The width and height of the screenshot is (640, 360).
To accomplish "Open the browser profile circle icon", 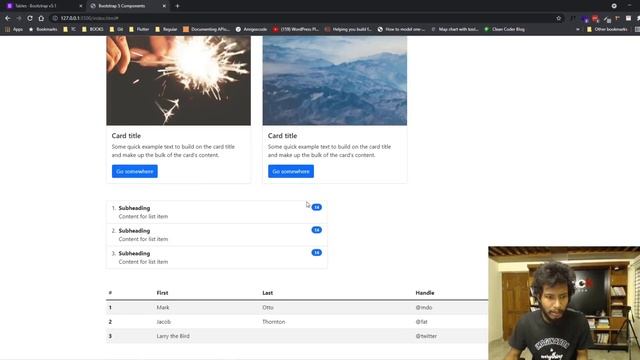I will (x=614, y=6).
